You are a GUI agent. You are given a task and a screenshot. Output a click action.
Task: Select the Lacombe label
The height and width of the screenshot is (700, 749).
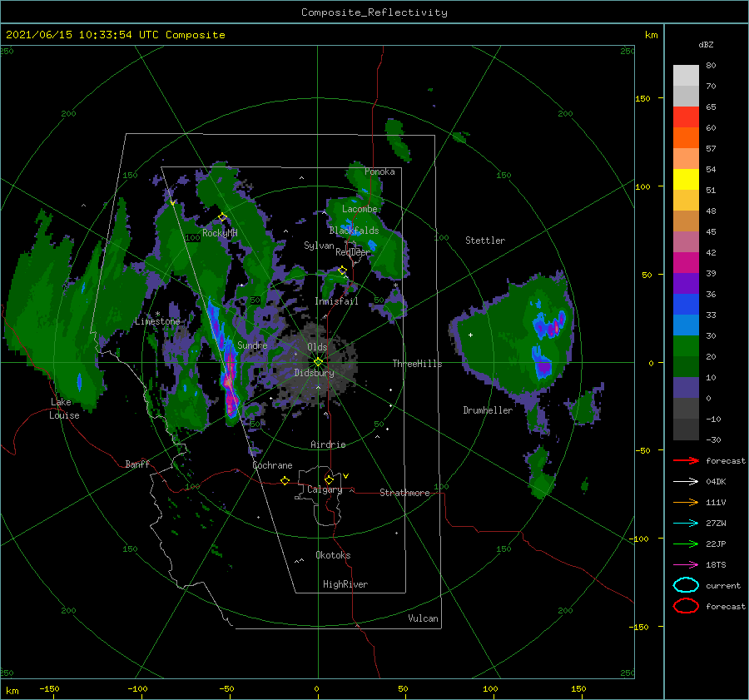pos(360,209)
